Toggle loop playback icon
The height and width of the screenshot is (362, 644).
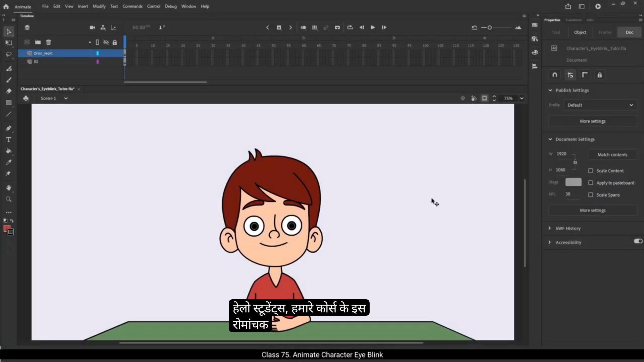pos(350,27)
